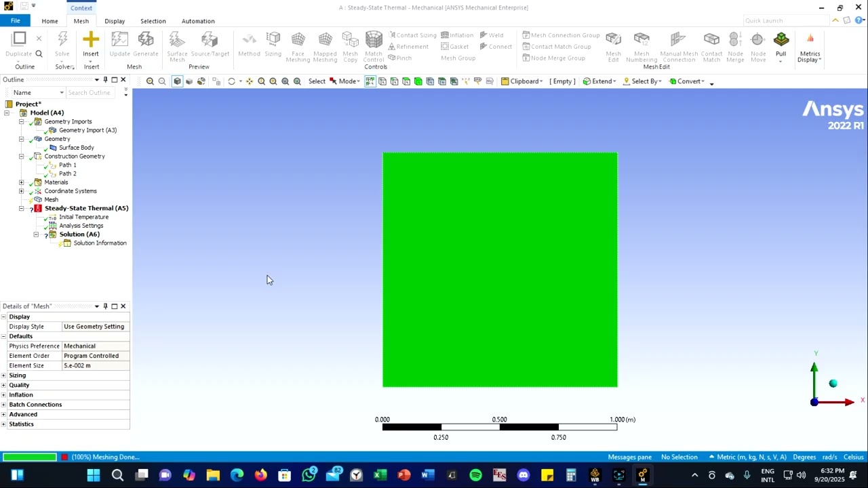Click the Rotate view icon

pyautogui.click(x=231, y=81)
